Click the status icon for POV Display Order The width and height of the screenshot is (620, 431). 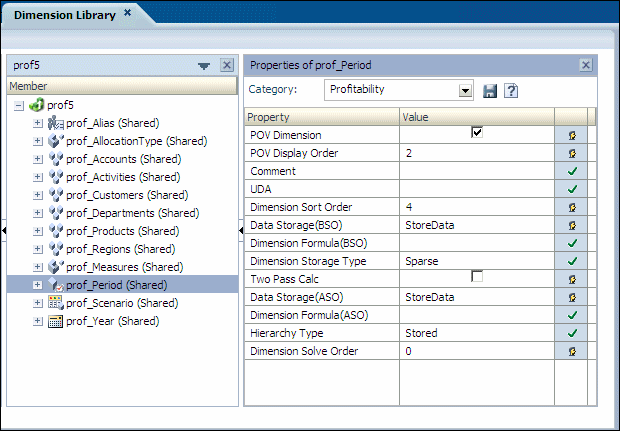click(572, 153)
